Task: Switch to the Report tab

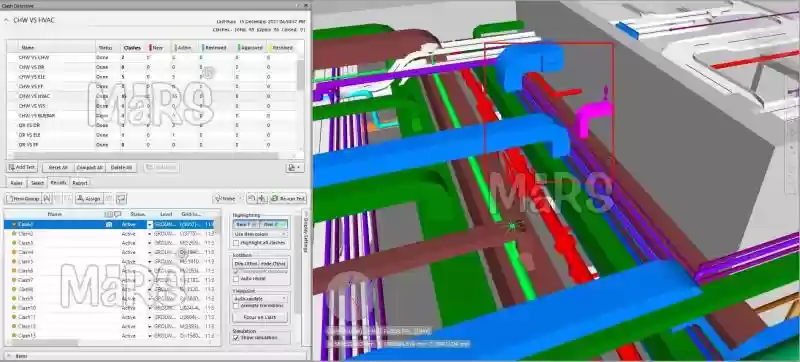Action: point(80,183)
